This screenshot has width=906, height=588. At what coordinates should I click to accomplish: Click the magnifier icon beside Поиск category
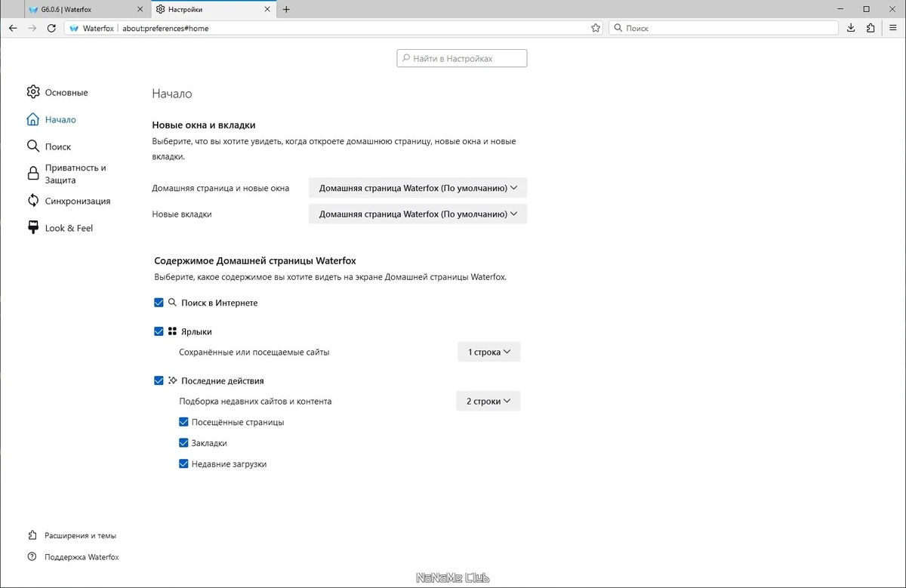(x=33, y=146)
